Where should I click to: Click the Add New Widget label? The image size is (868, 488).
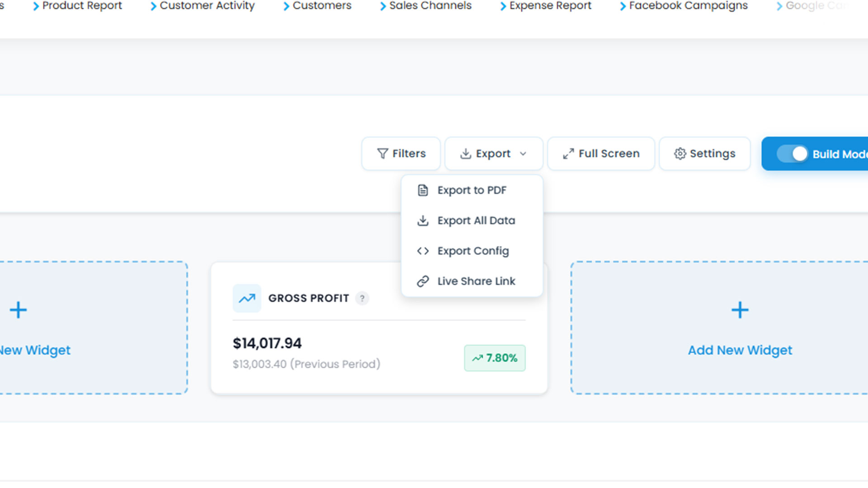coord(740,350)
